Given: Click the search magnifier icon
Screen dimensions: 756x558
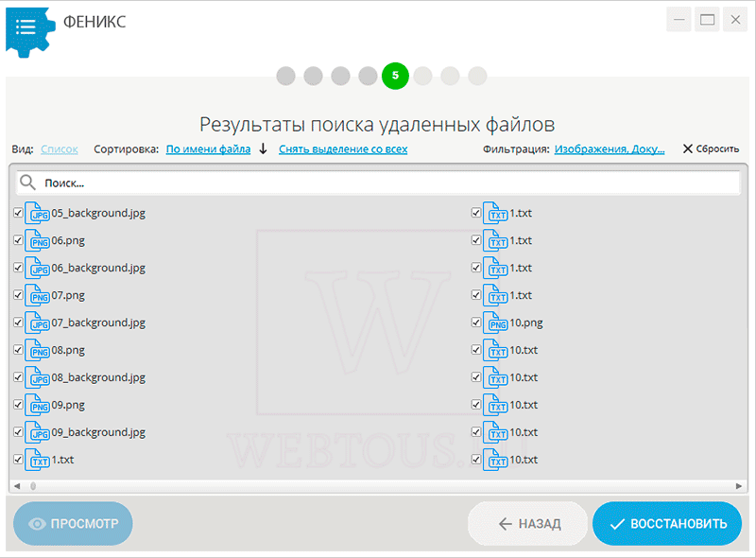Looking at the screenshot, I should [x=27, y=183].
